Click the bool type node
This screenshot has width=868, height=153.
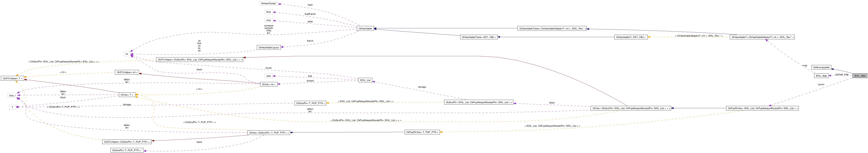[269, 76]
